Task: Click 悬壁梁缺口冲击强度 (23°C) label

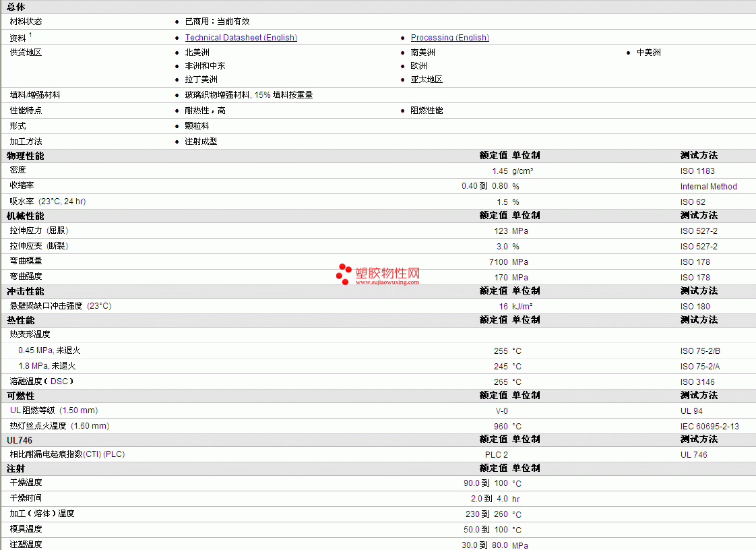Action: [x=60, y=306]
